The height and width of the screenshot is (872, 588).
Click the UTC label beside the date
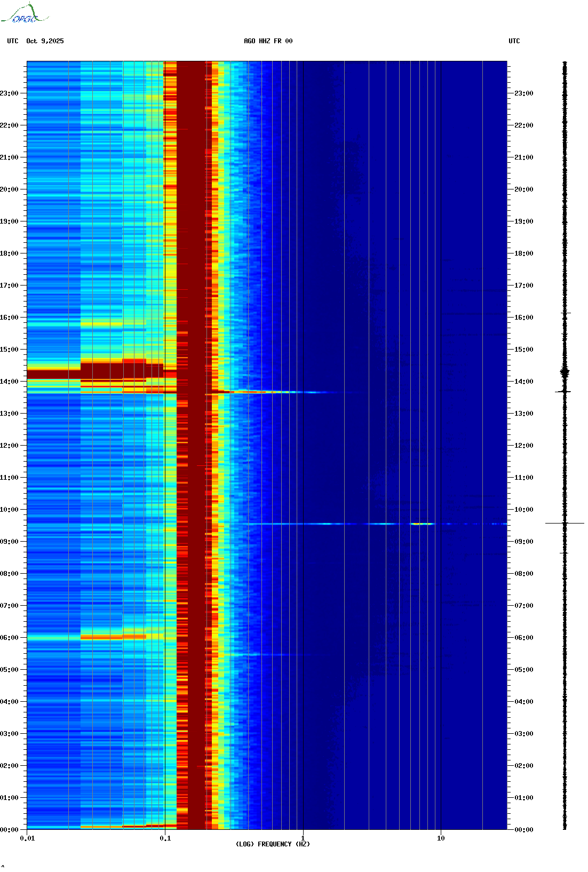tap(13, 41)
